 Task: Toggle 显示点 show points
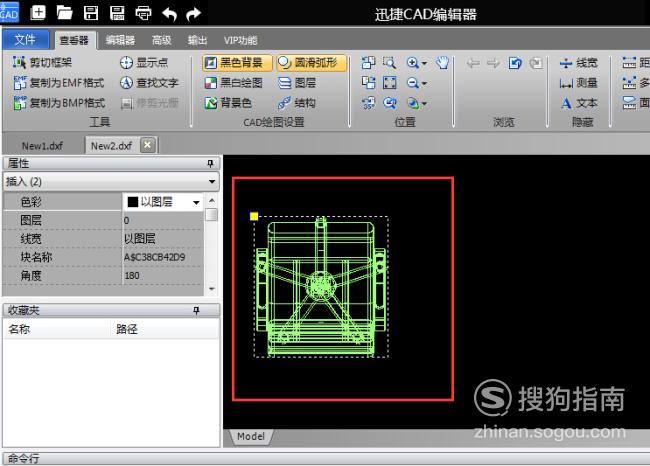coord(144,63)
